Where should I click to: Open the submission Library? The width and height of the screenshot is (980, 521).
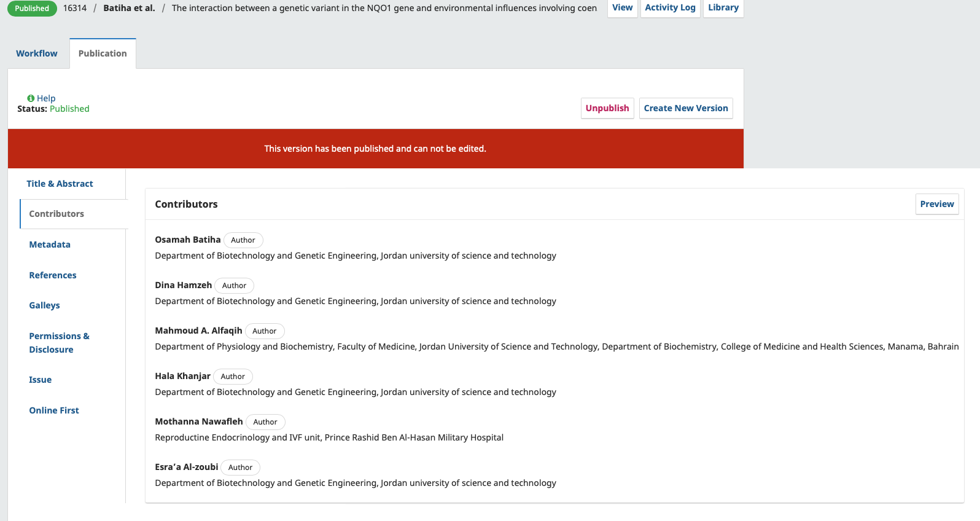coord(723,8)
